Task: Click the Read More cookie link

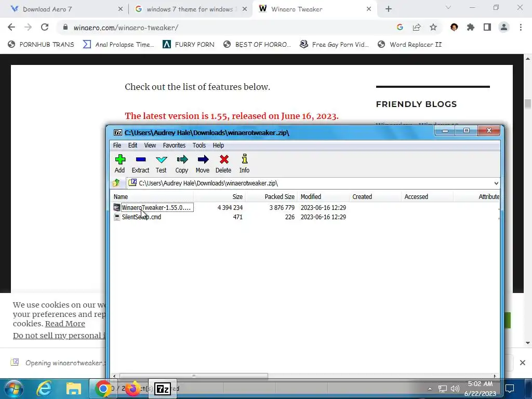Action: (65, 324)
